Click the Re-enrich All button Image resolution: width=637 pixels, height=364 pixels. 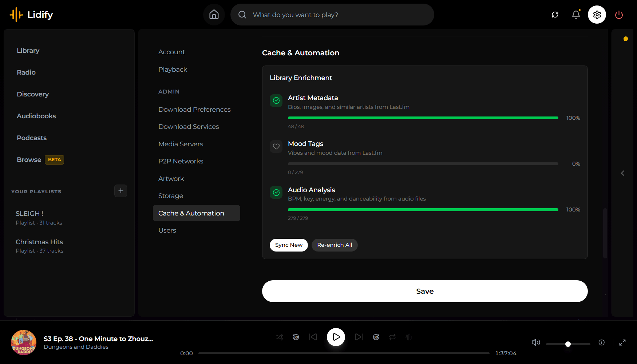(335, 245)
